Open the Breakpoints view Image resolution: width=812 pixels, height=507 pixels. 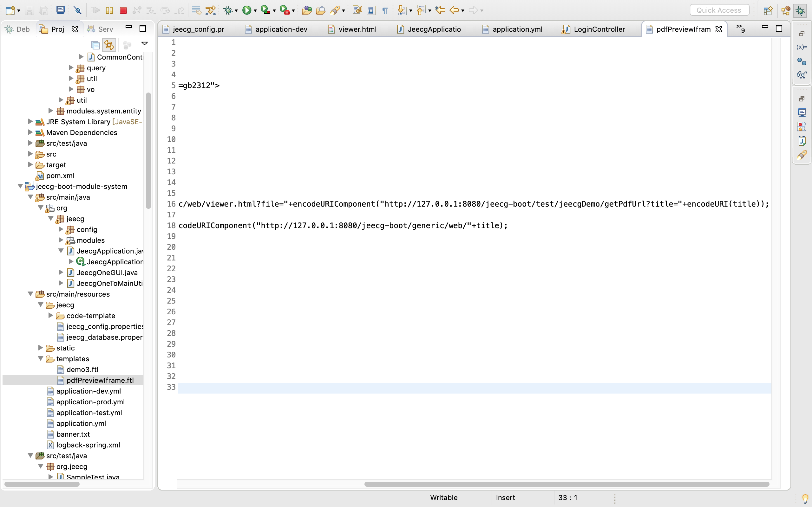click(802, 62)
